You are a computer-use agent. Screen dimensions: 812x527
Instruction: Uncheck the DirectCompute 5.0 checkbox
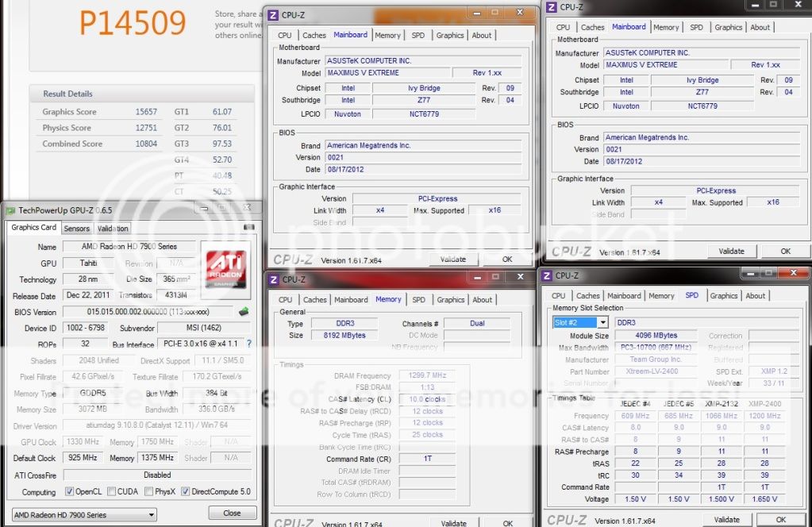click(x=186, y=491)
